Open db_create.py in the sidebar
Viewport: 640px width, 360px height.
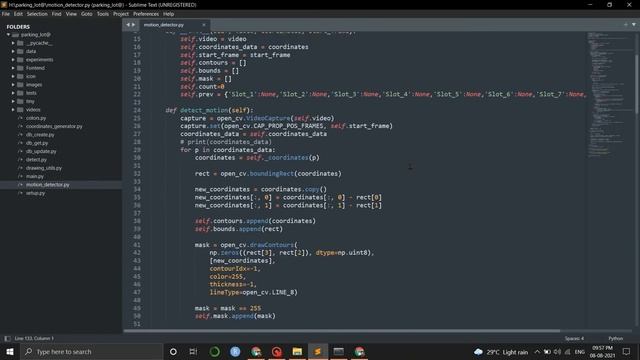pyautogui.click(x=40, y=135)
